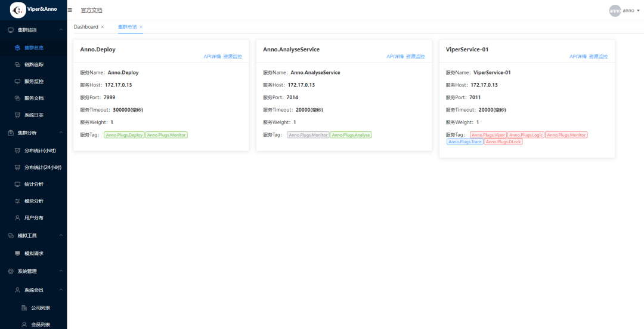This screenshot has width=644, height=329.
Task: Collapse the 集群监控 menu chevron
Action: tap(61, 30)
